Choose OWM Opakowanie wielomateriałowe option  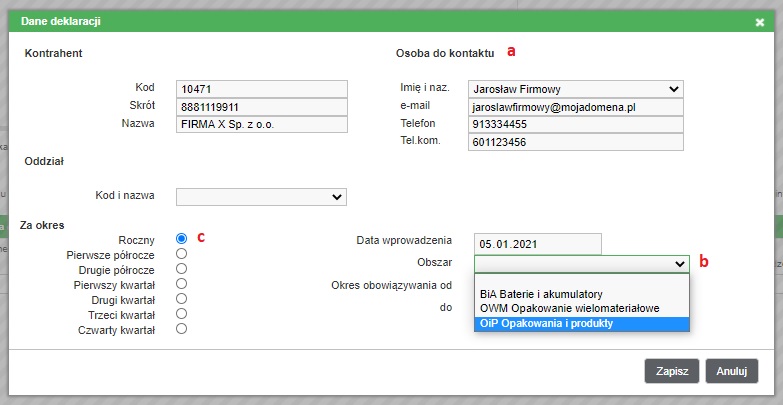click(x=569, y=309)
